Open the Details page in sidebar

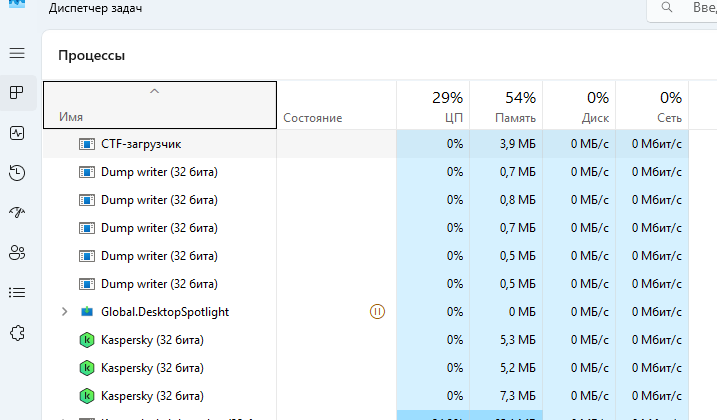[17, 293]
